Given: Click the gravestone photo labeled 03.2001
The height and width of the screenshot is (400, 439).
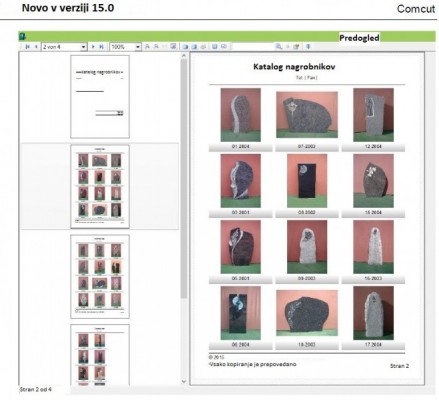Looking at the screenshot, I should [x=240, y=181].
